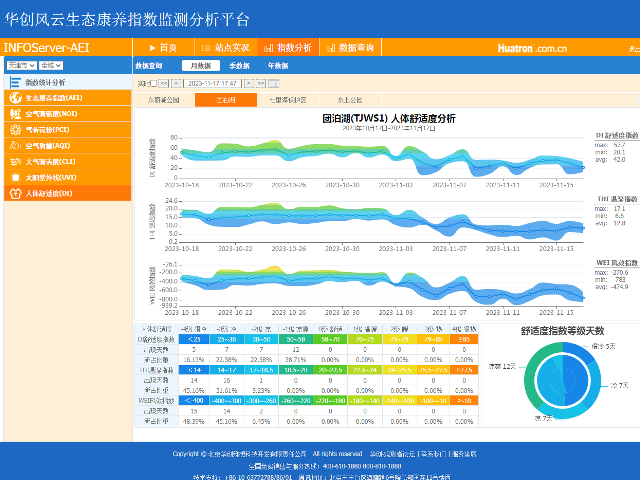Click the UV index (UVI) sun icon
The height and width of the screenshot is (480, 640).
click(x=15, y=177)
